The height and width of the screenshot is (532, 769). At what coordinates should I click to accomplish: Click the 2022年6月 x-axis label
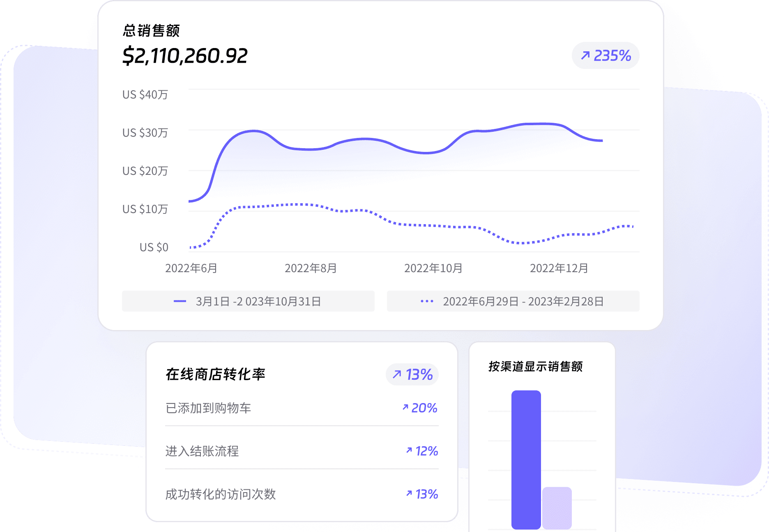point(191,268)
